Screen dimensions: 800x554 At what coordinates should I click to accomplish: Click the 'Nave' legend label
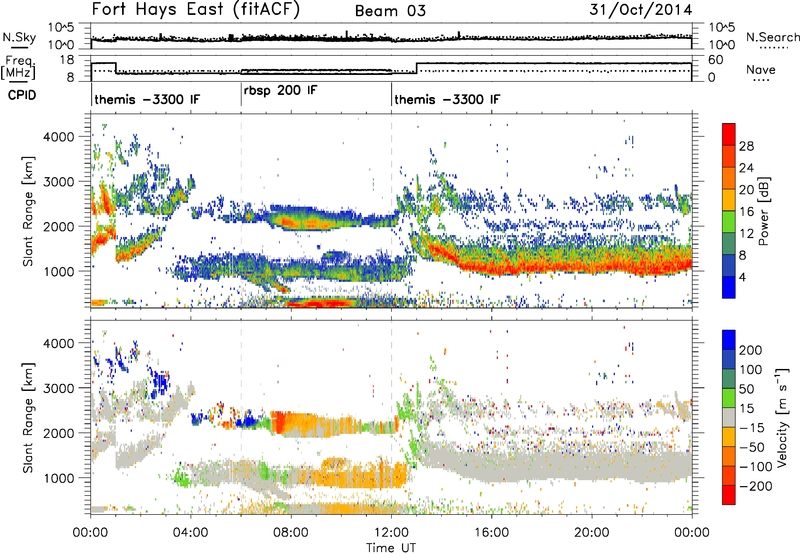point(761,70)
